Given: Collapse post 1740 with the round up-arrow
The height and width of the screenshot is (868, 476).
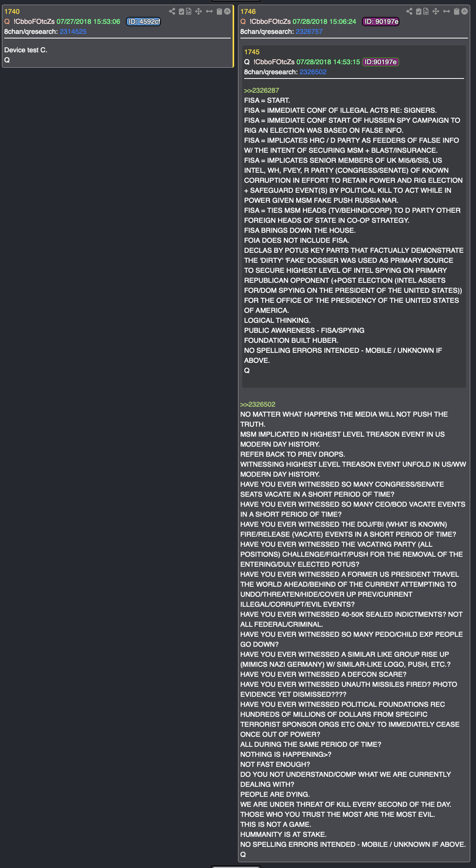Looking at the screenshot, I should click(x=227, y=11).
